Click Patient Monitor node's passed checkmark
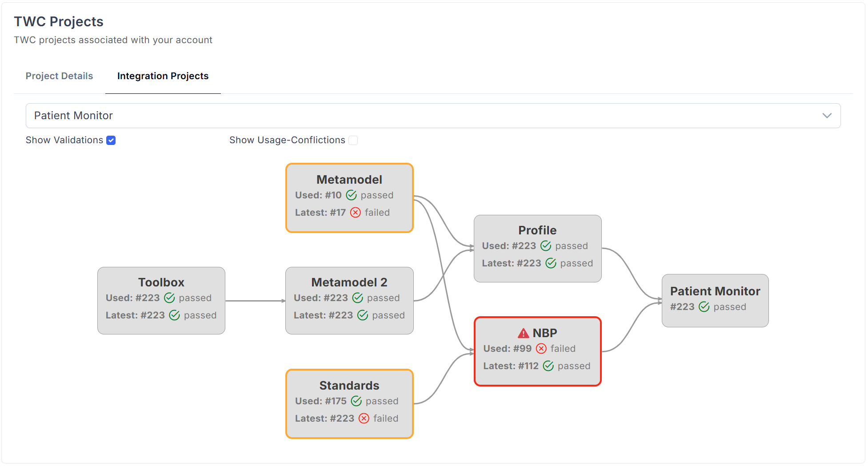 point(704,307)
